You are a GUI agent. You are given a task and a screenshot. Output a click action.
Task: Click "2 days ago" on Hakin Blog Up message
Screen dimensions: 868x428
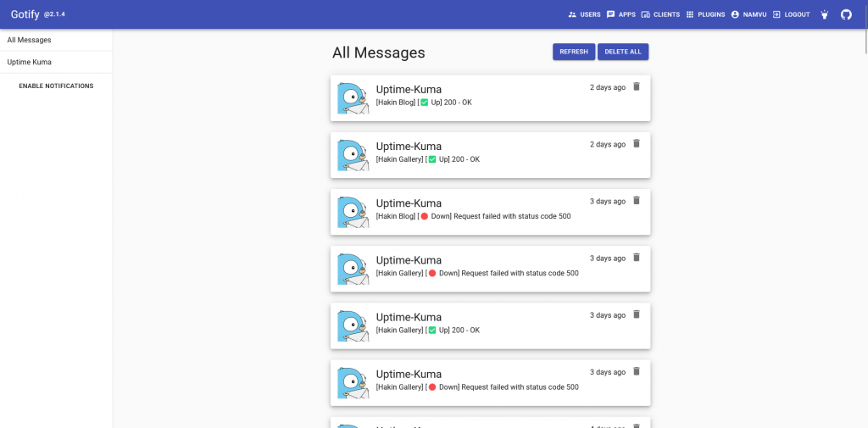click(608, 87)
